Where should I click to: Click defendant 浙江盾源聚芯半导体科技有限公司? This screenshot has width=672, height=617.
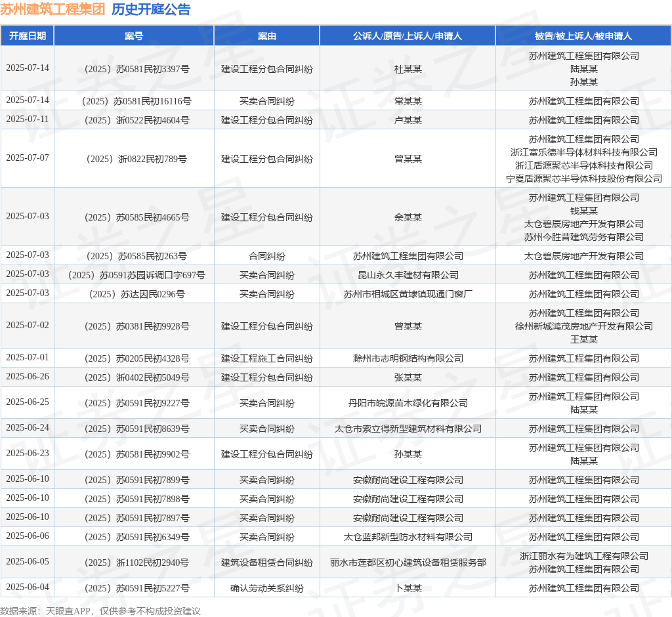583,165
